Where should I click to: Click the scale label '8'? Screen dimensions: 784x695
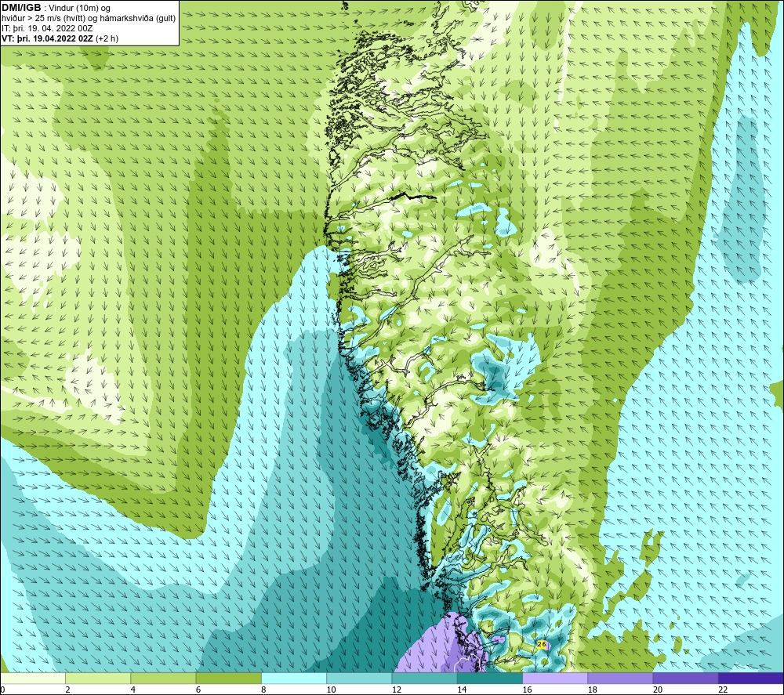(x=263, y=690)
